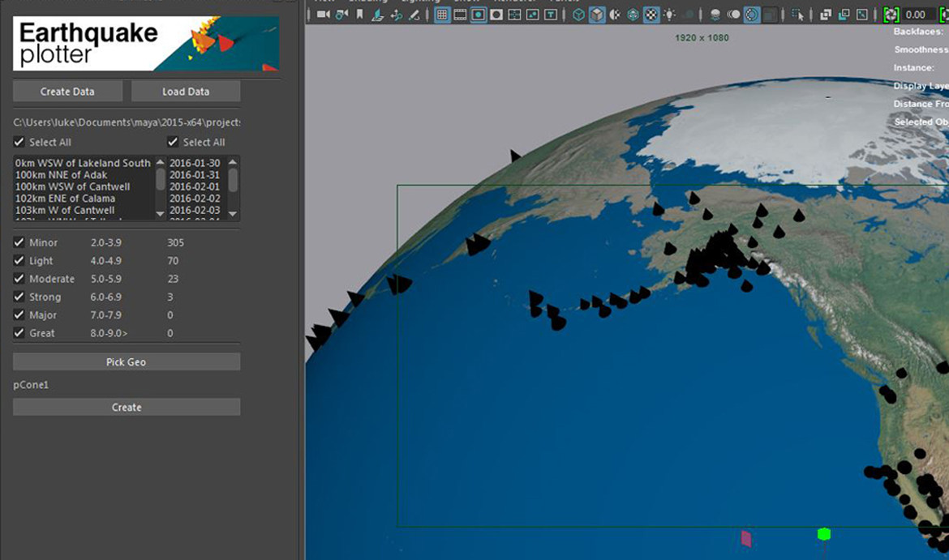Click the Pick Geo button

[127, 362]
